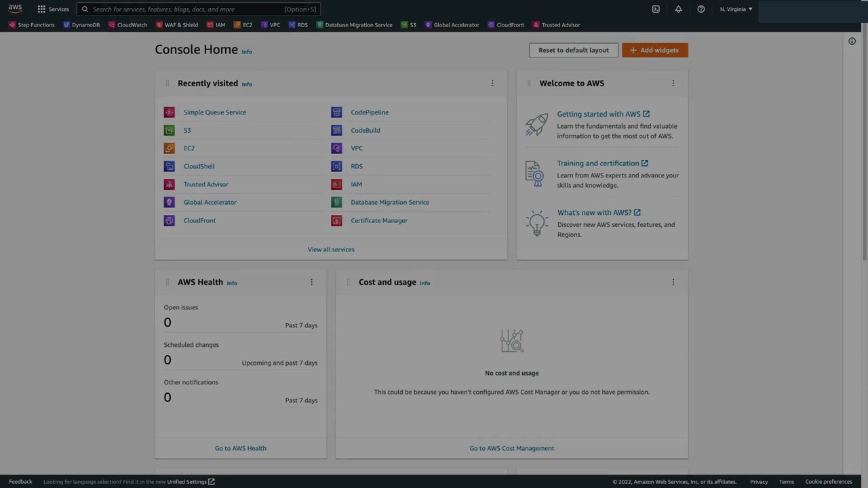Viewport: 868px width, 488px height.
Task: Open the AWS Health widget options menu
Action: (x=312, y=282)
